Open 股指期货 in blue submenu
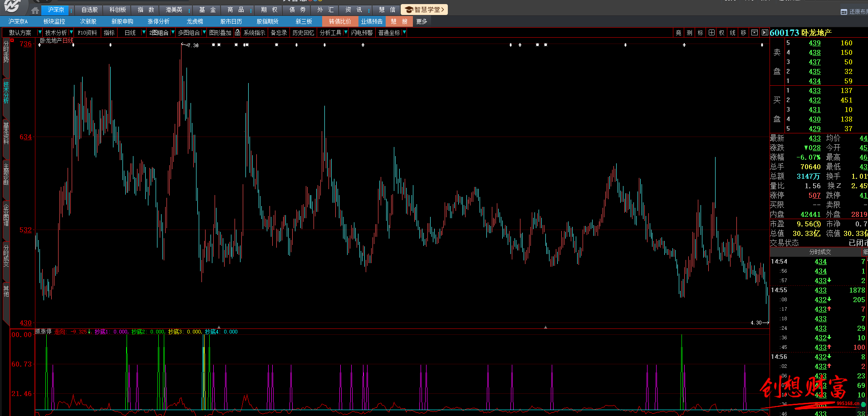This screenshot has width=868, height=416. pyautogui.click(x=268, y=21)
